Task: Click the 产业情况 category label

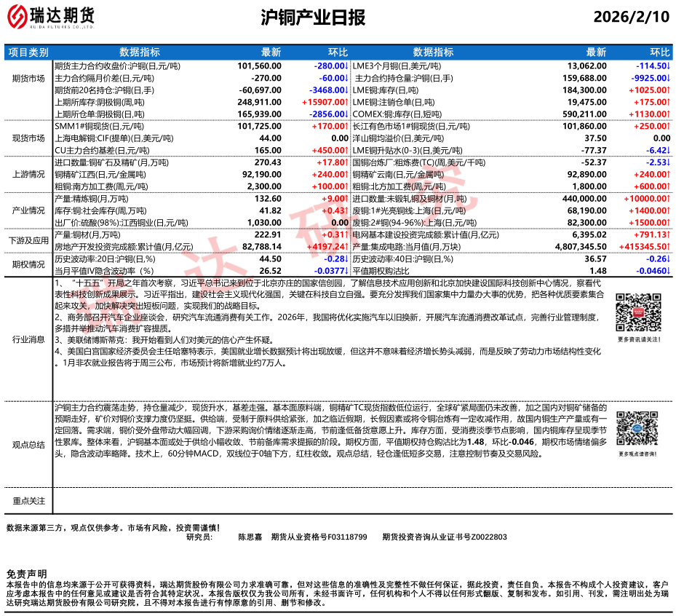Action: [29, 210]
